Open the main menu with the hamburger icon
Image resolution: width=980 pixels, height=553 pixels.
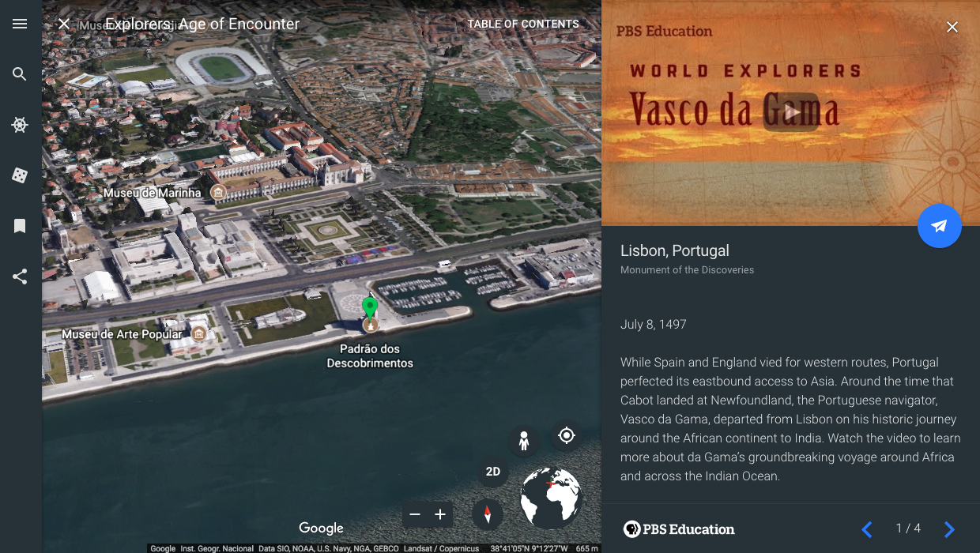[20, 24]
